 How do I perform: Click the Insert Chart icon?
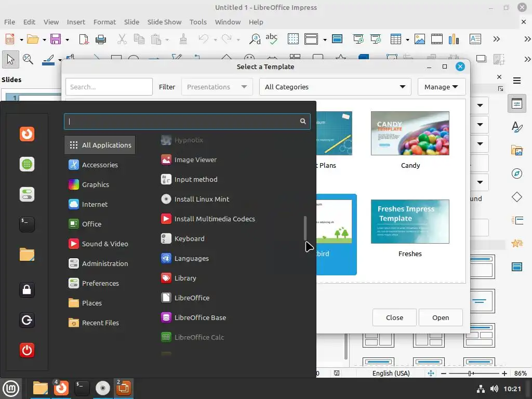(454, 39)
